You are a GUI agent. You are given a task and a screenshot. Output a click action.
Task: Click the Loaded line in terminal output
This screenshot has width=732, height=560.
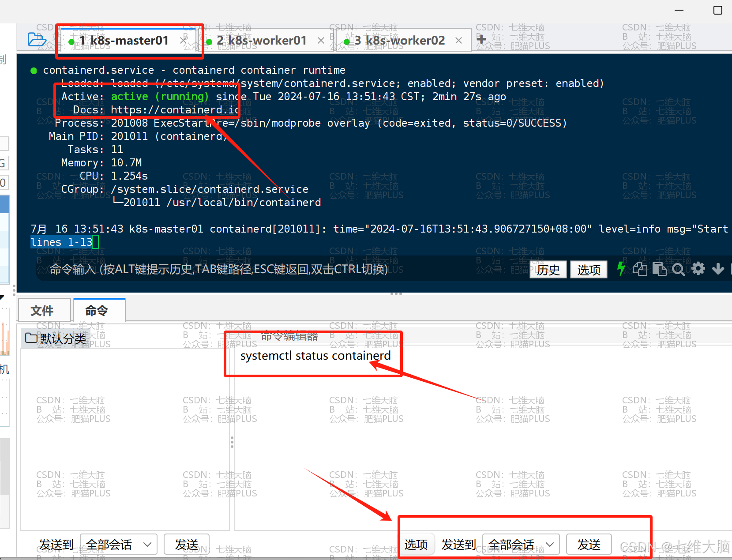click(x=332, y=83)
